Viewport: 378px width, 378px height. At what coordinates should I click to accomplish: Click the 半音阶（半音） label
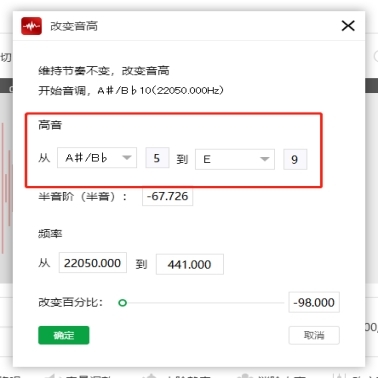point(83,196)
